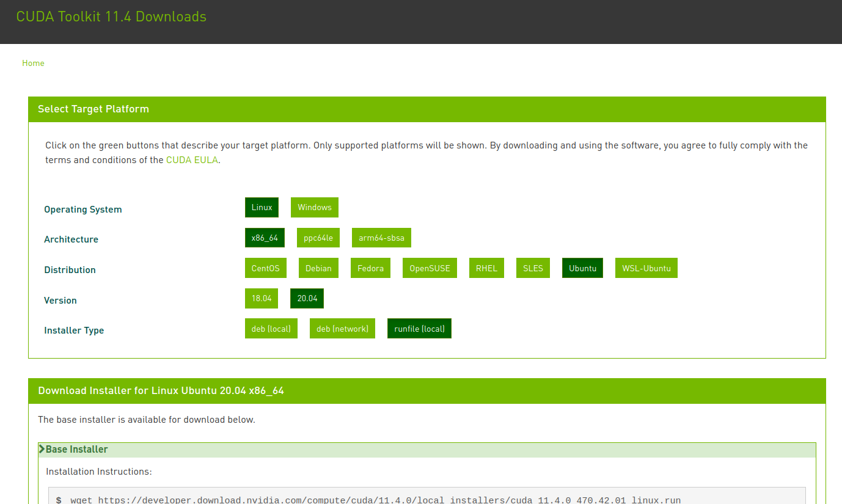Click the Version label
This screenshot has width=842, height=504.
[x=60, y=301]
